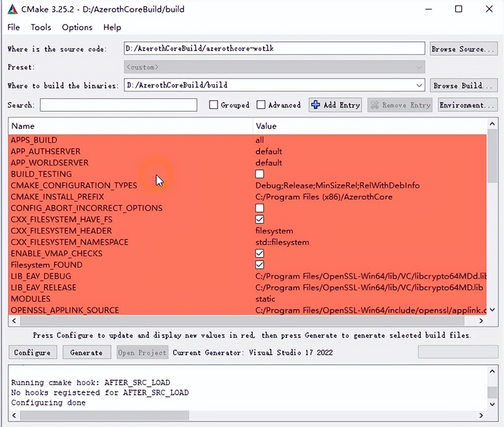Image resolution: width=504 pixels, height=427 pixels.
Task: Edit the libcrypto64MDd.lib path value
Action: [x=371, y=276]
